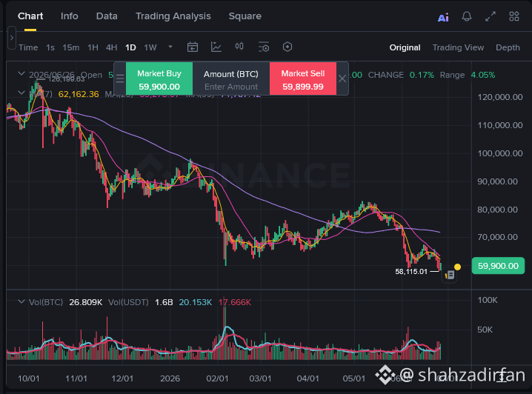This screenshot has width=532, height=394.
Task: Open chart display settings list icon
Action: tap(264, 47)
